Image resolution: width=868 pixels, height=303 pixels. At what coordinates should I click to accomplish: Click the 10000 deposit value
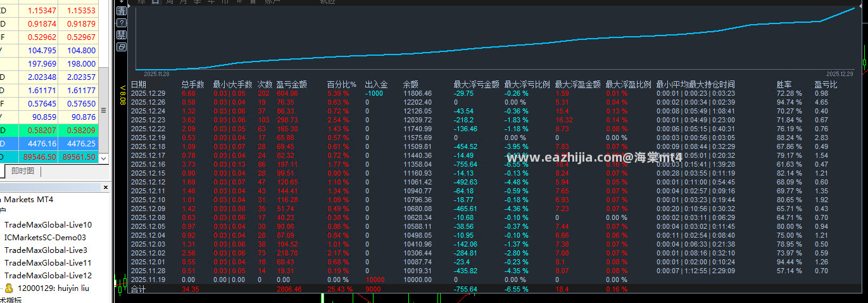[375, 280]
